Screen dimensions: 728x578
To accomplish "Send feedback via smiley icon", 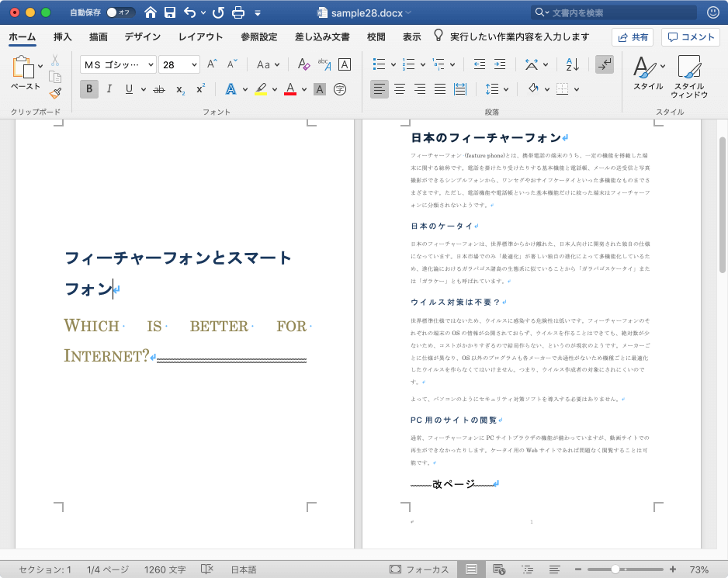I will [713, 12].
